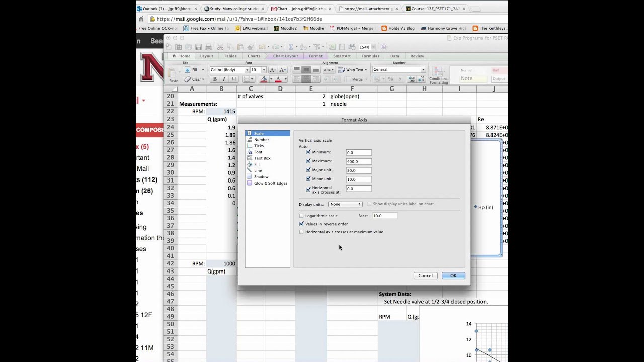Click the center text horizontally icon
This screenshot has width=644, height=362.
click(x=306, y=79)
